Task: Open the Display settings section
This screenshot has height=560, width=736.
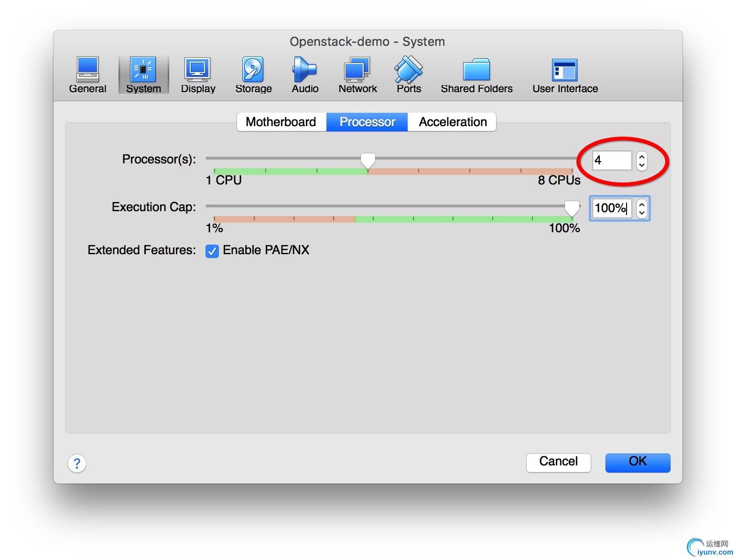Action: click(x=198, y=75)
